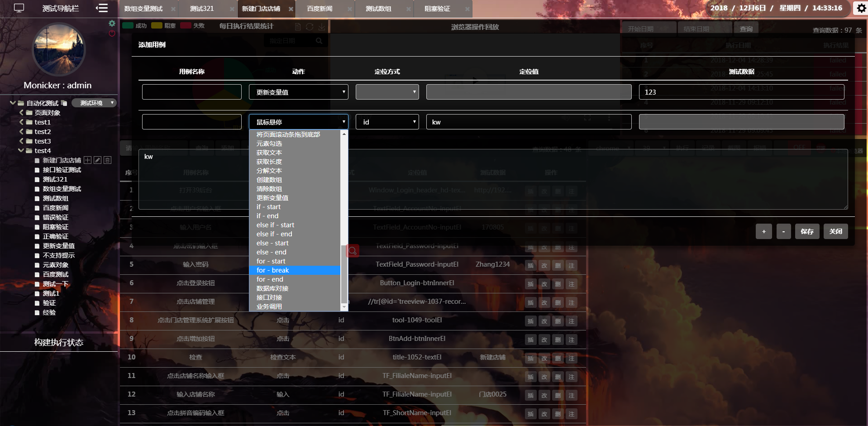
Task: Click the 改 edit button in row 12
Action: pos(544,396)
